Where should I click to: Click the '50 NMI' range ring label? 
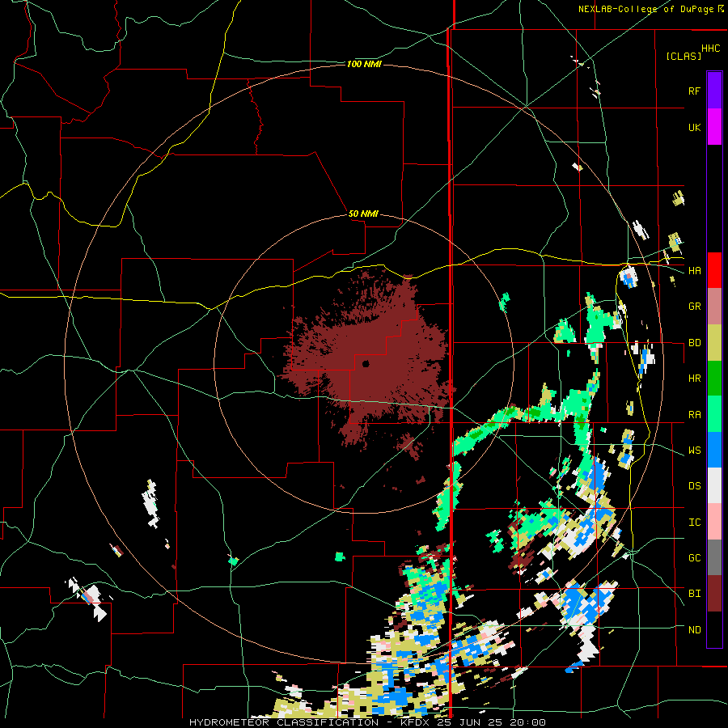pyautogui.click(x=363, y=214)
